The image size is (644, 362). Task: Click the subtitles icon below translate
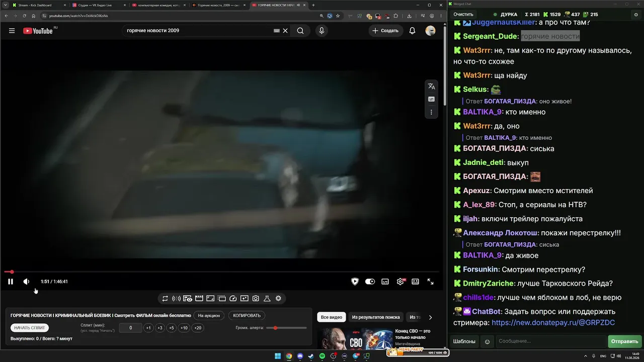tap(431, 100)
